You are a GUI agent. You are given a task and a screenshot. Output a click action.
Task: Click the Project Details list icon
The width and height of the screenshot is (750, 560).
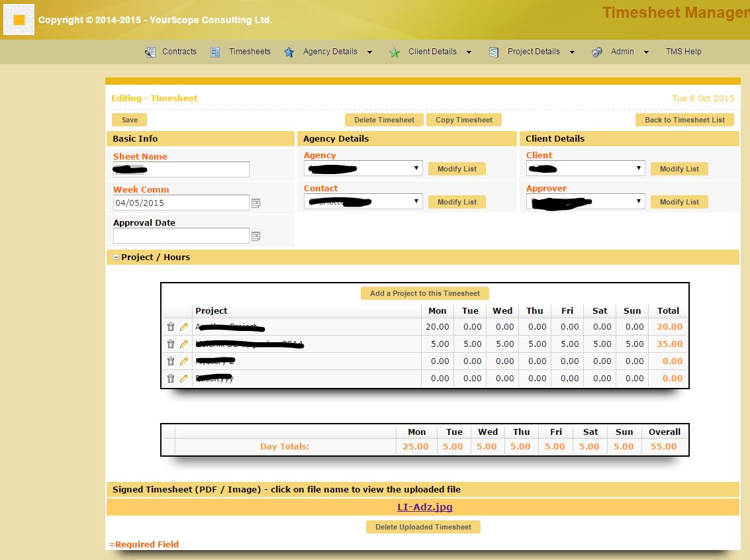pyautogui.click(x=494, y=52)
